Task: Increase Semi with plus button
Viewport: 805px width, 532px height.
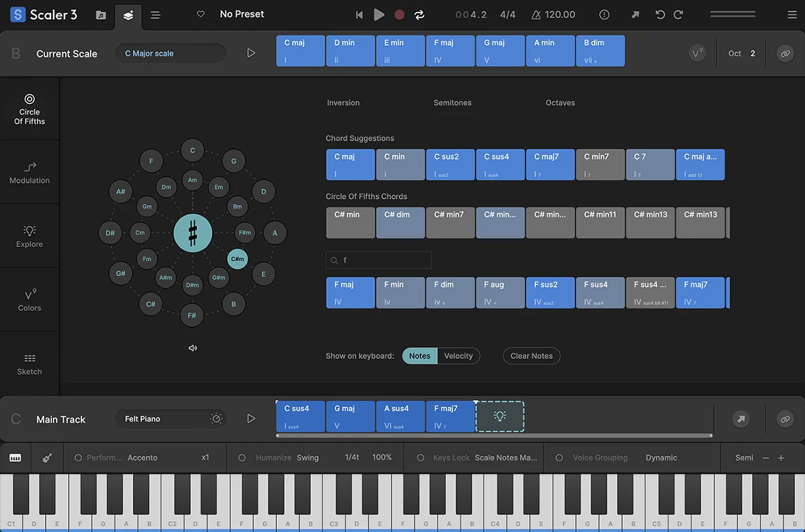Action: [x=781, y=458]
